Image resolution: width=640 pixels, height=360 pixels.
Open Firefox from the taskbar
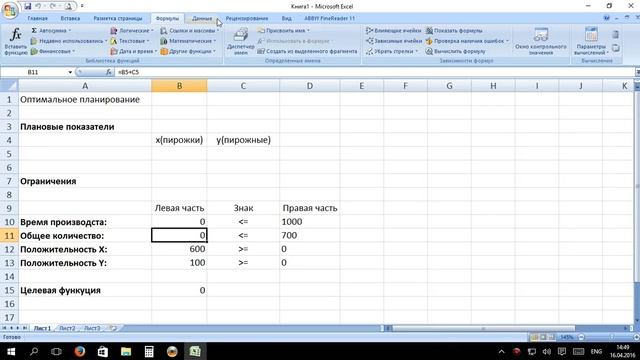80,351
